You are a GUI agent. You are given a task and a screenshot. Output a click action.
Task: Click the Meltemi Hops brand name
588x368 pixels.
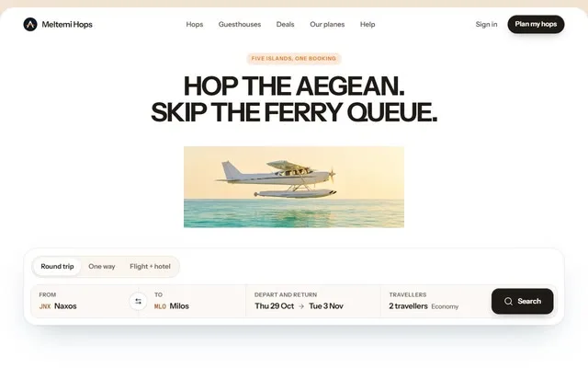67,25
